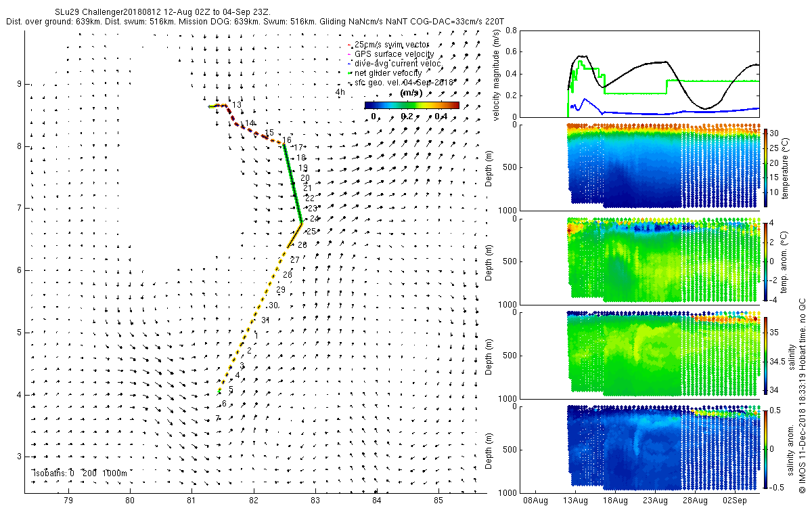Click the '18Aug' date tick label
This screenshot has width=812, height=508.
[x=616, y=501]
